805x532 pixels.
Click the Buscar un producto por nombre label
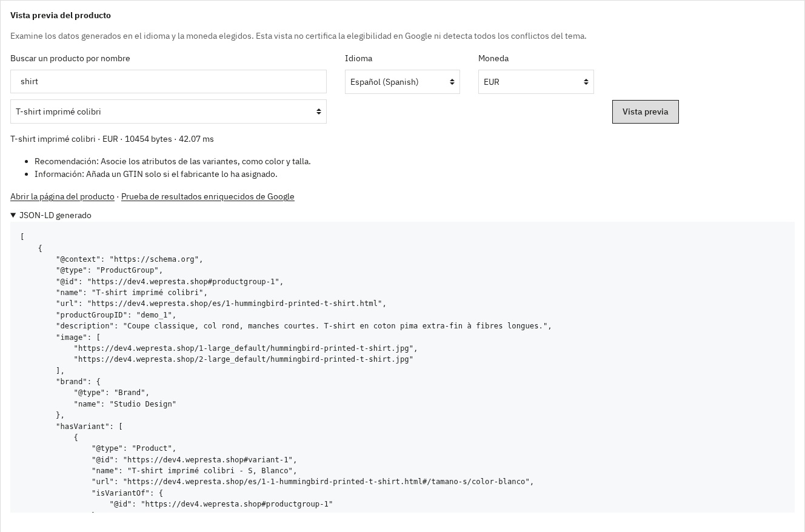(x=70, y=58)
